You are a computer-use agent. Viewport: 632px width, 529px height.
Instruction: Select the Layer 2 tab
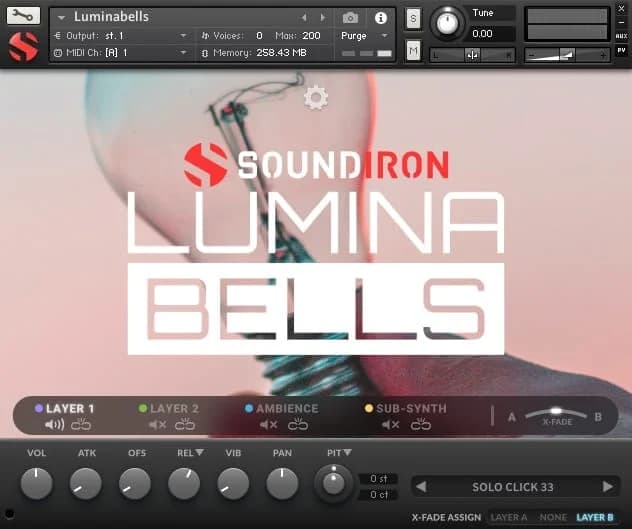coord(174,408)
